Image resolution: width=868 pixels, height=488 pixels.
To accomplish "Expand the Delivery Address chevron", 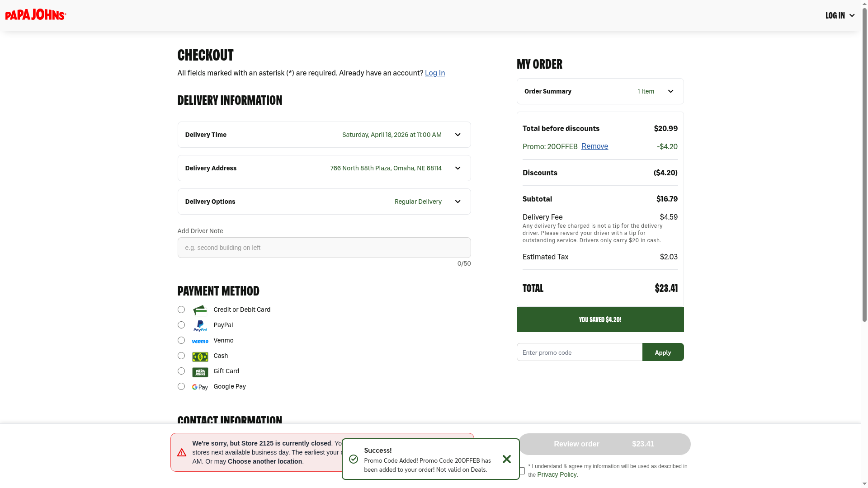I will (458, 168).
